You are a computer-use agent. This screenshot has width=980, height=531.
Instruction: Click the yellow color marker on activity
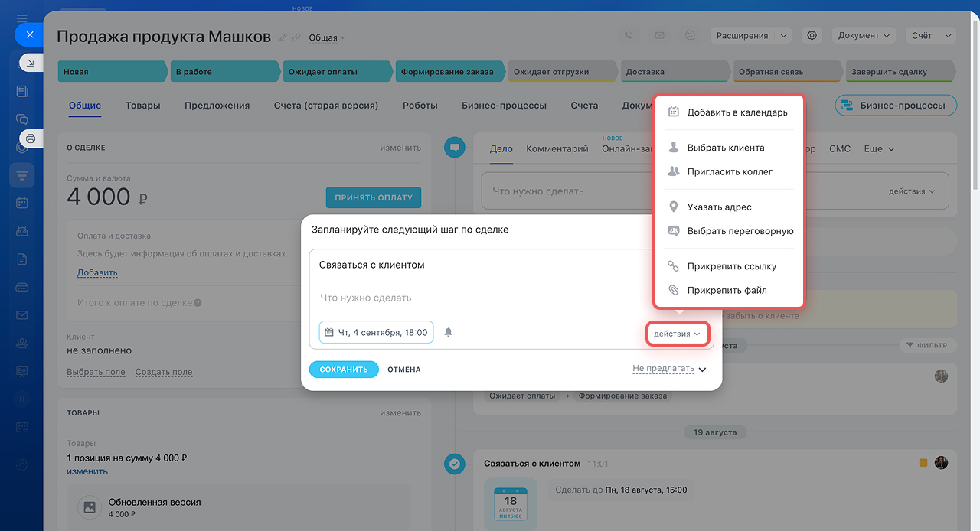[x=923, y=463]
